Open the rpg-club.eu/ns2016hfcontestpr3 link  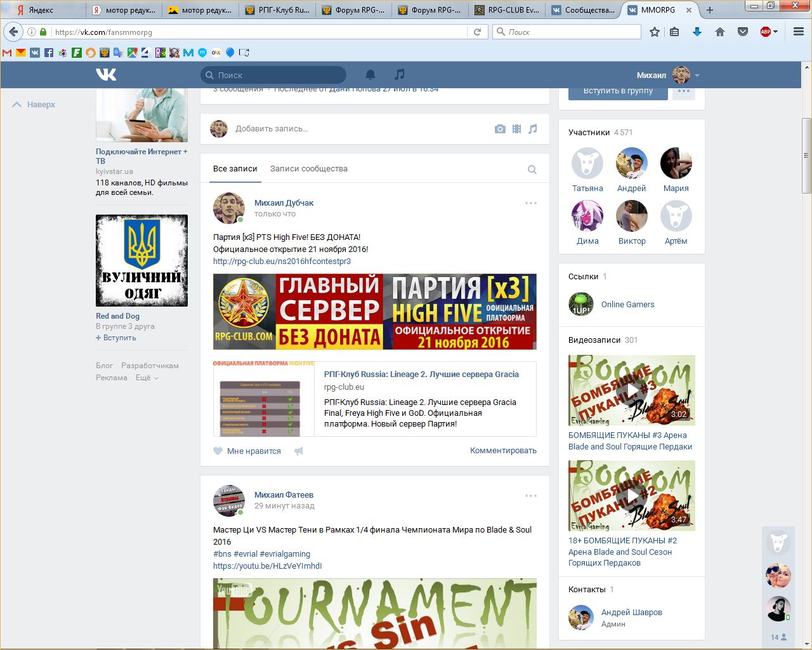[x=282, y=262]
